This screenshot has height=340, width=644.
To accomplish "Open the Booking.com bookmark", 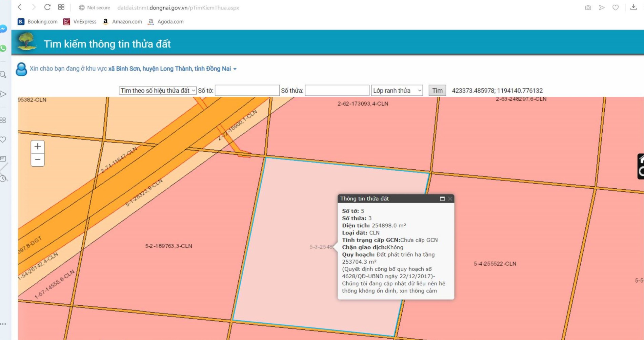I will [x=38, y=21].
